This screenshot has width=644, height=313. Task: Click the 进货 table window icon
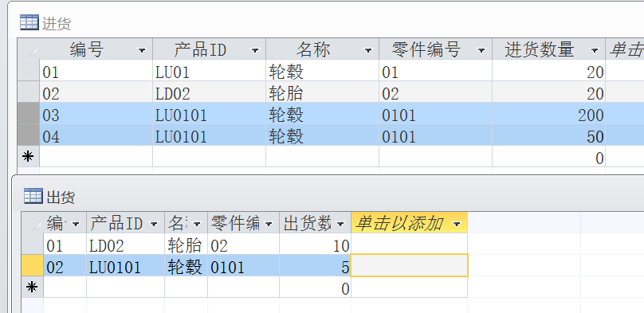pyautogui.click(x=29, y=22)
